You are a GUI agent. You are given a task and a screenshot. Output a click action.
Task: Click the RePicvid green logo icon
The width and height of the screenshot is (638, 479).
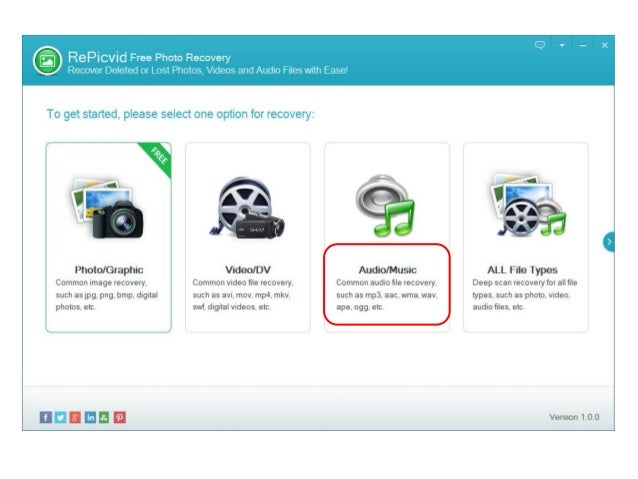pos(47,61)
